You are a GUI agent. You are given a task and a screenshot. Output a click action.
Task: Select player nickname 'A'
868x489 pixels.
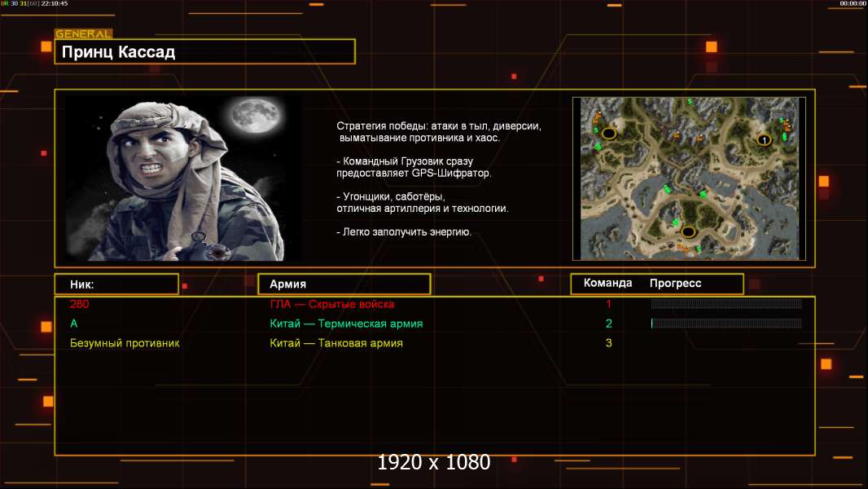click(73, 324)
